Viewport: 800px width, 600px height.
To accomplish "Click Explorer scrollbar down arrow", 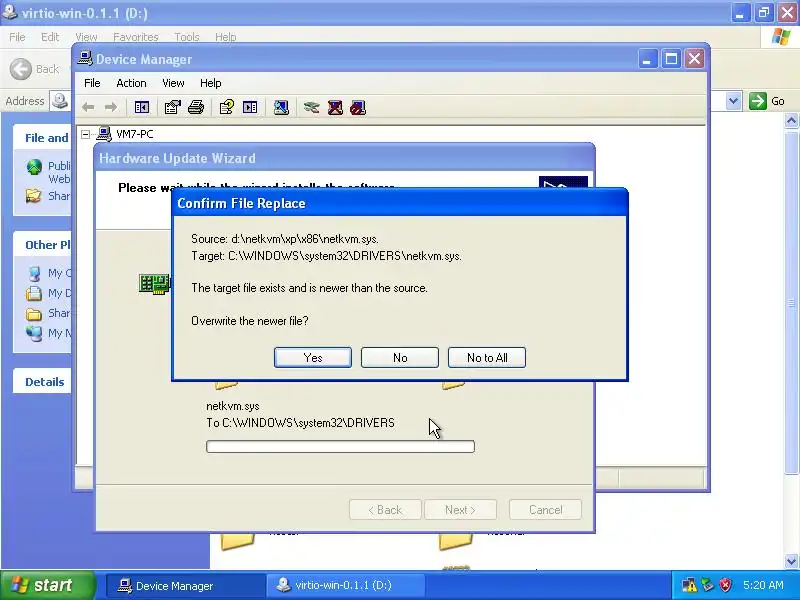I will (x=791, y=561).
